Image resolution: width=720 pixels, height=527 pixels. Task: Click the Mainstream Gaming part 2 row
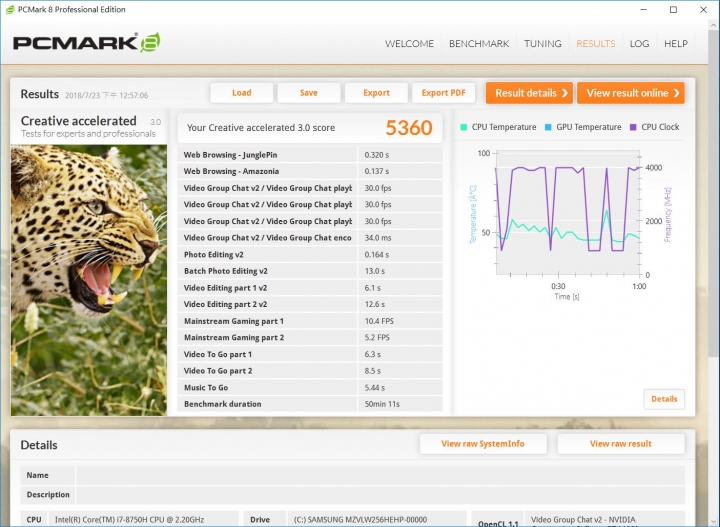click(310, 337)
